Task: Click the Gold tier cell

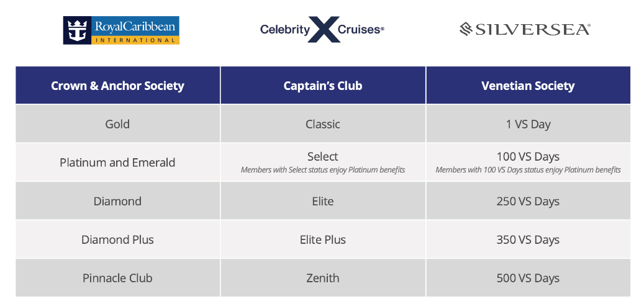Action: (118, 123)
